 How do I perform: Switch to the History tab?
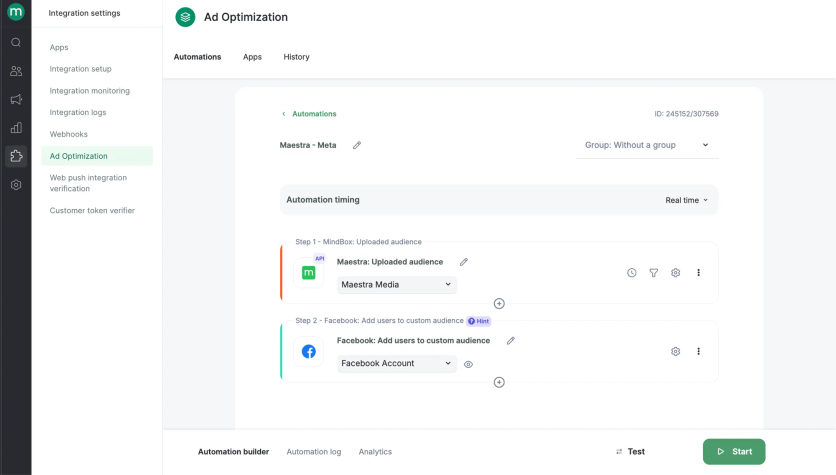296,57
